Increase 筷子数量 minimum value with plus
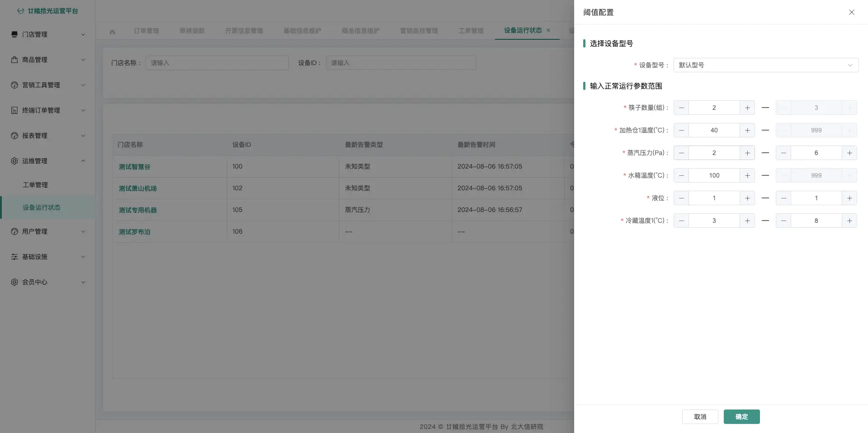The image size is (868, 433). (x=747, y=108)
